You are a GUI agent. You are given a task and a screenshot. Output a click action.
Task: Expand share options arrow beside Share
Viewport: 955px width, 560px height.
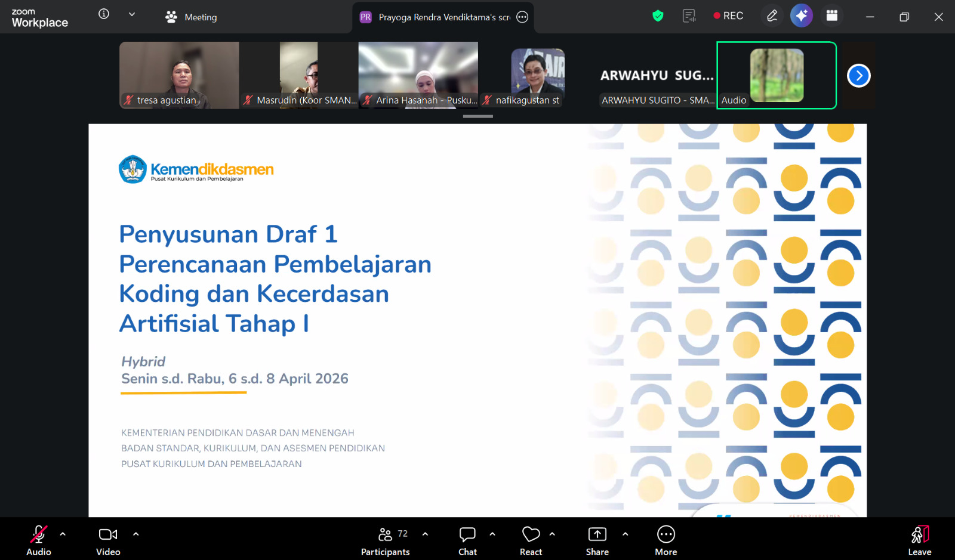(x=625, y=534)
